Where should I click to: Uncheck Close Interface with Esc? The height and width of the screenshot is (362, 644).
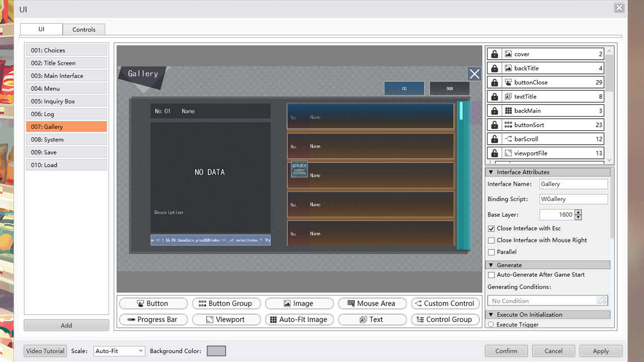(491, 228)
